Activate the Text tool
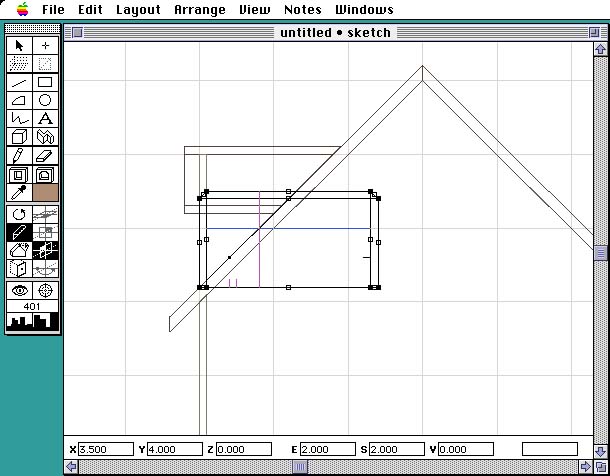Image resolution: width=610 pixels, height=476 pixels. (45, 118)
